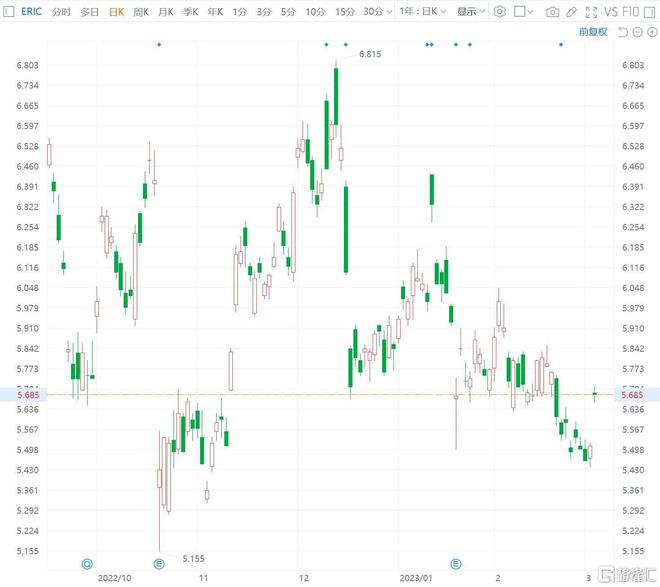Enter fullscreen chart mode

tap(590, 12)
